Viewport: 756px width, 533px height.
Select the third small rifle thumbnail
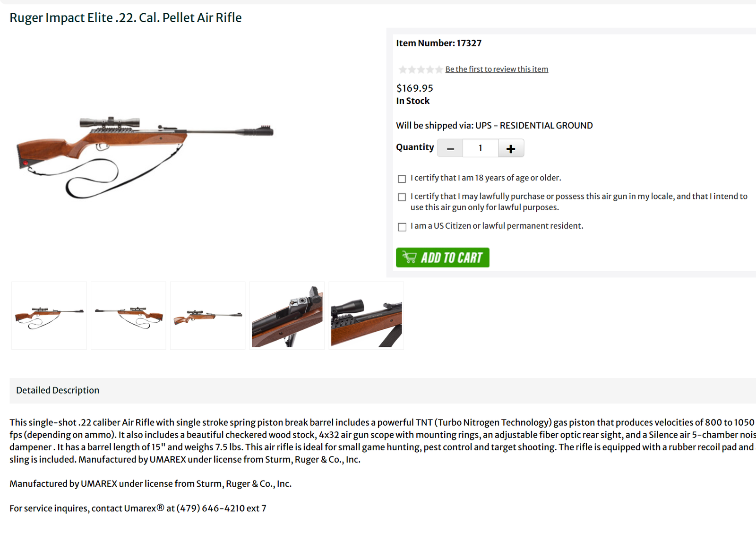208,316
